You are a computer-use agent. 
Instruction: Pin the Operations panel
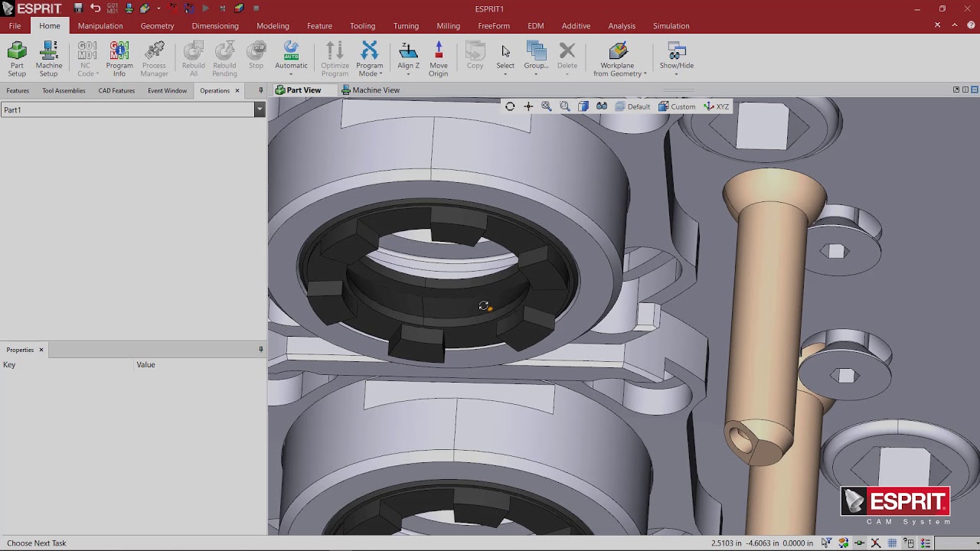click(260, 90)
